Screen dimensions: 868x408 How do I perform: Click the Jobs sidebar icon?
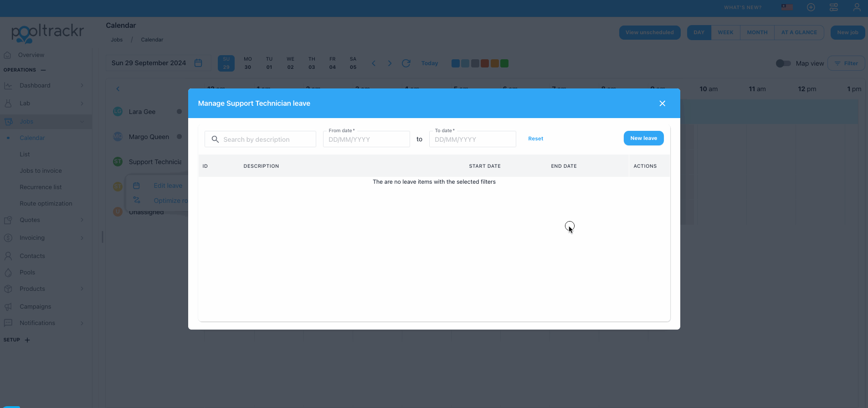[8, 121]
